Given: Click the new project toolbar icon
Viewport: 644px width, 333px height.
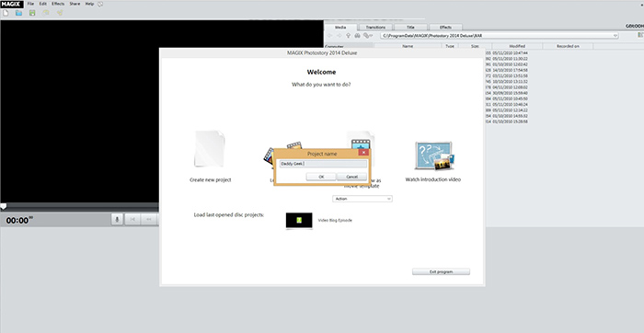Looking at the screenshot, I should 6,13.
